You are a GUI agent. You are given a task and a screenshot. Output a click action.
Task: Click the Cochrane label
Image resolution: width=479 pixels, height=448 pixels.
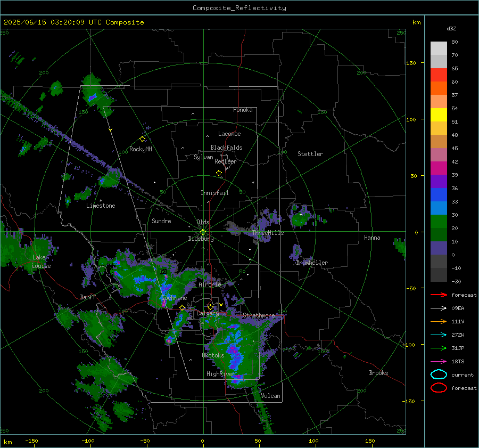pos(174,298)
